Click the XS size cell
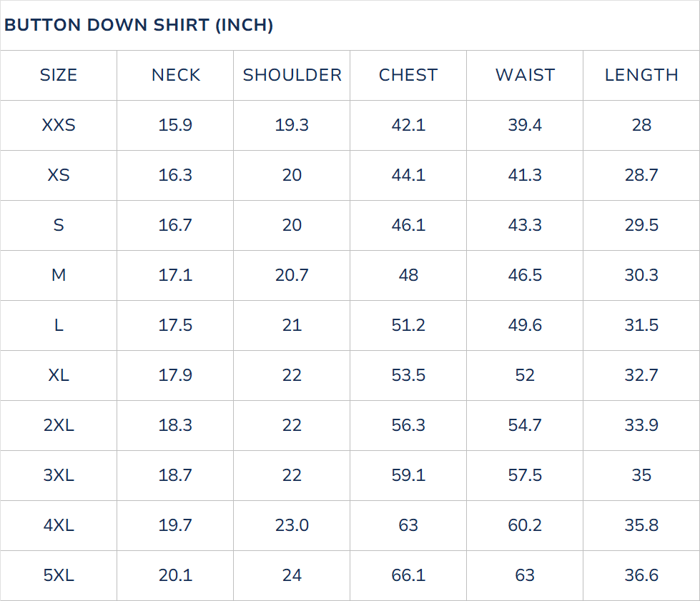 (x=59, y=175)
